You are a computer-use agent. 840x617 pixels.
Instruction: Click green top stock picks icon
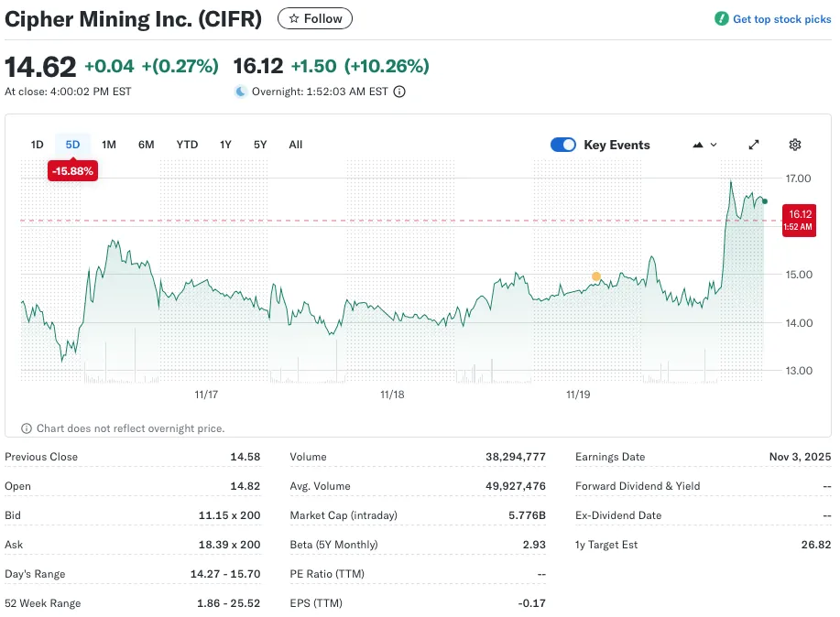coord(721,19)
